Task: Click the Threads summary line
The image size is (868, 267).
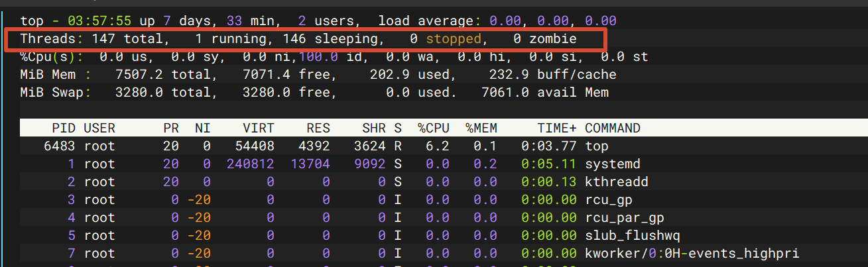Action: (x=298, y=39)
